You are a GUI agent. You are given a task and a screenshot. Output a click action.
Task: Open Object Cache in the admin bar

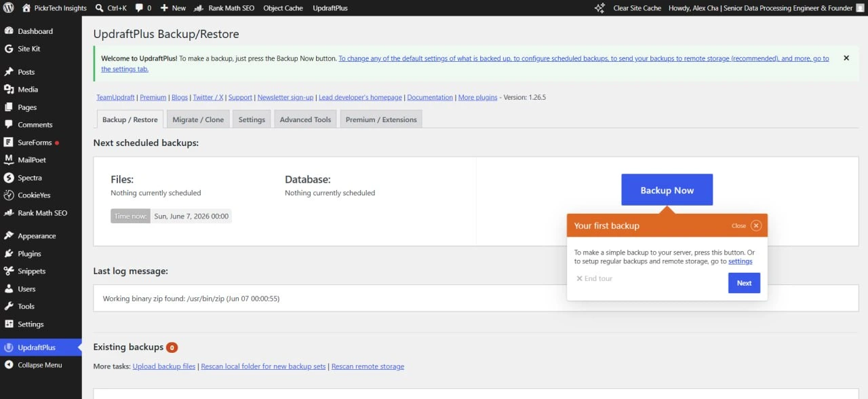[283, 8]
